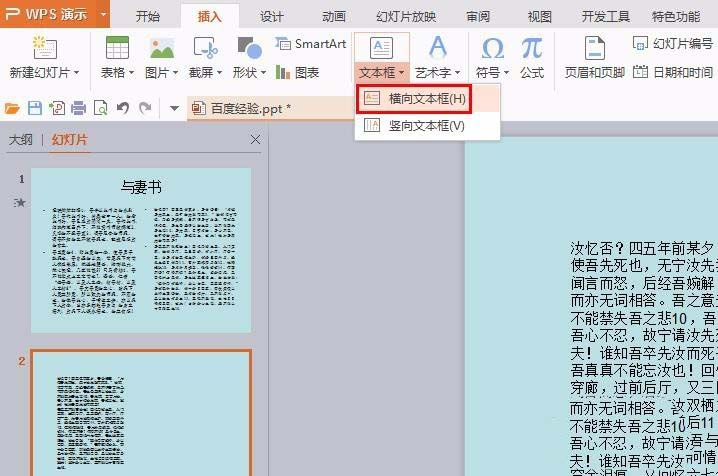Click the Save icon in quick toolbar
718x476 pixels.
pos(35,108)
